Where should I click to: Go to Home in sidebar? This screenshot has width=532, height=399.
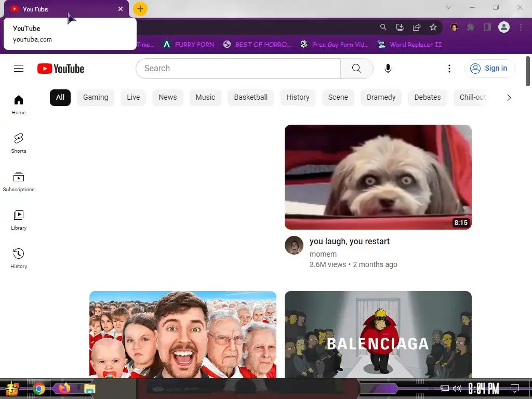[x=19, y=105]
